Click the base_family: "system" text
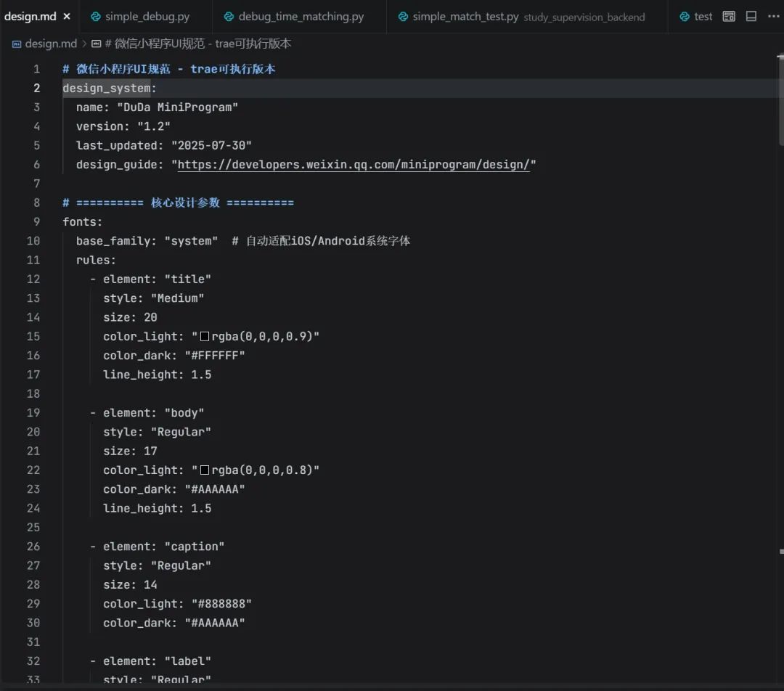The height and width of the screenshot is (691, 784). [147, 241]
